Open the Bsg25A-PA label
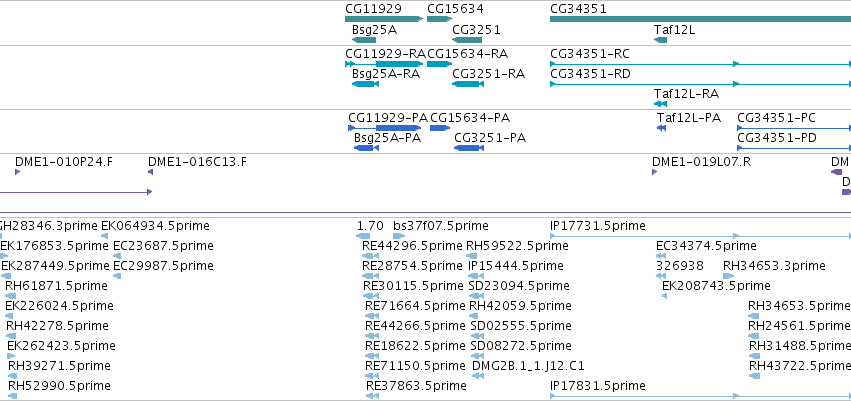This screenshot has height=401, width=851. point(387,138)
